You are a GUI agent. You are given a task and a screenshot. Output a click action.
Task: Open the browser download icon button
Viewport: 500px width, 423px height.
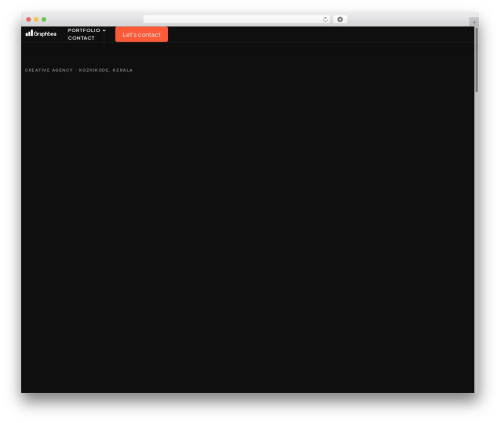point(340,19)
